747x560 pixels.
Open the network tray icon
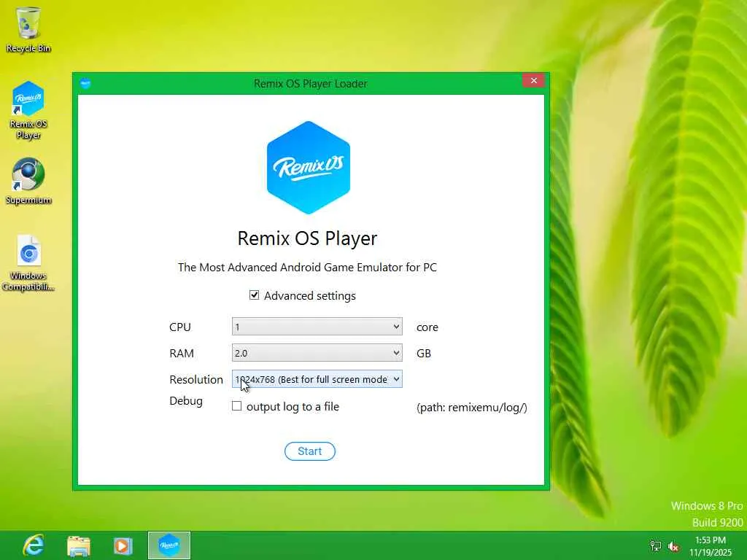(x=656, y=546)
